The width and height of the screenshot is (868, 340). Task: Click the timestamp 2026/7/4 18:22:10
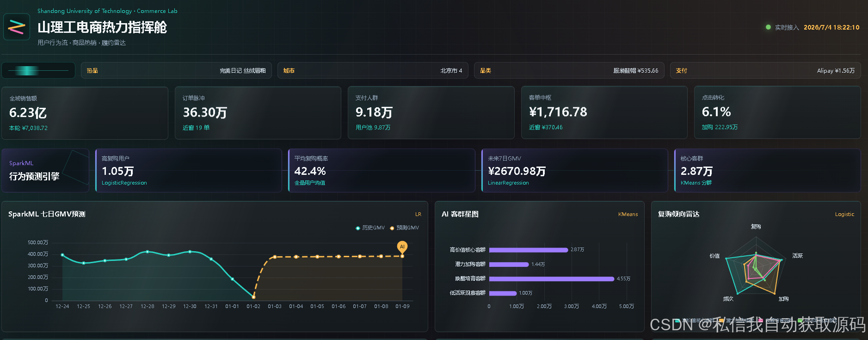tap(831, 27)
